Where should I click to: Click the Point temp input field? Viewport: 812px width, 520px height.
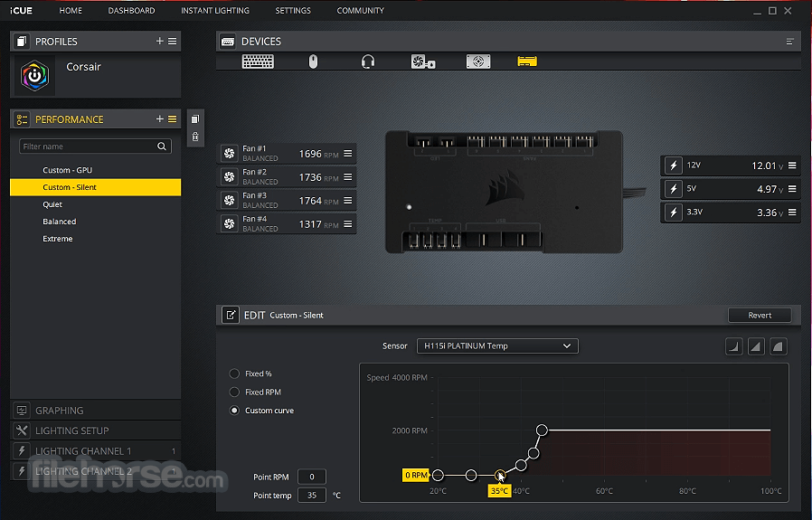[312, 496]
